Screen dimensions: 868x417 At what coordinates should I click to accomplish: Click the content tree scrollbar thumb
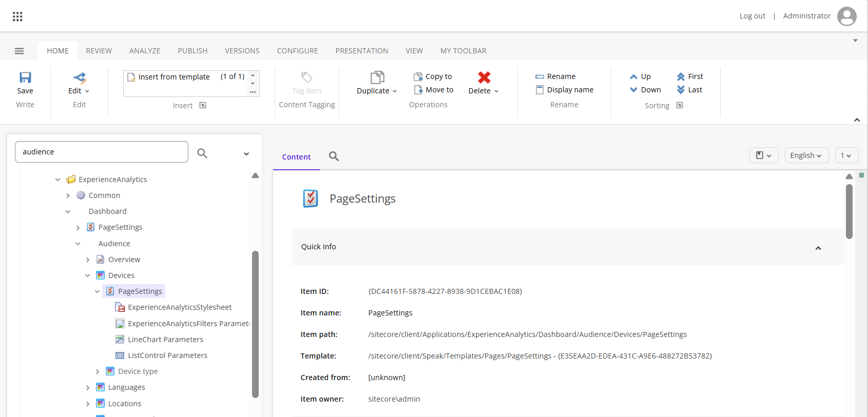pyautogui.click(x=255, y=324)
